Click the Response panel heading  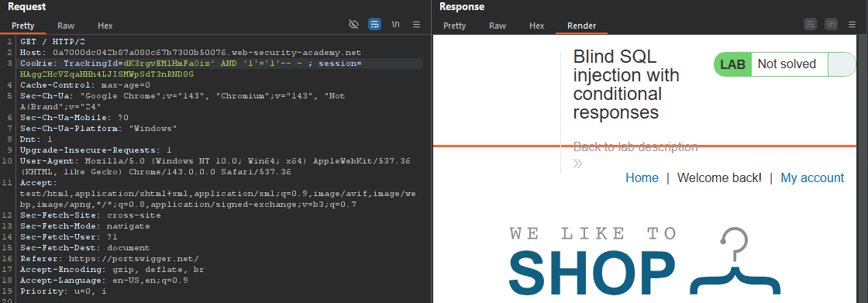[x=462, y=7]
